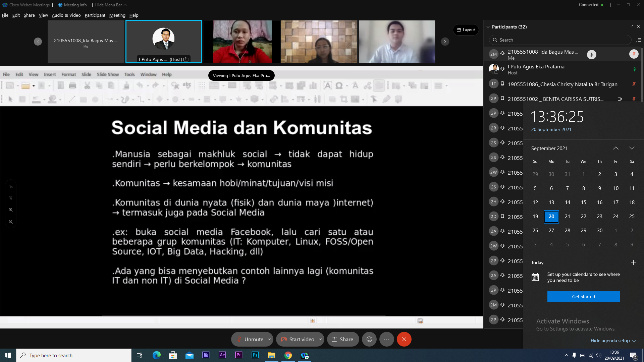Open Mail app from taskbar
This screenshot has width=644, height=362.
coord(190,355)
